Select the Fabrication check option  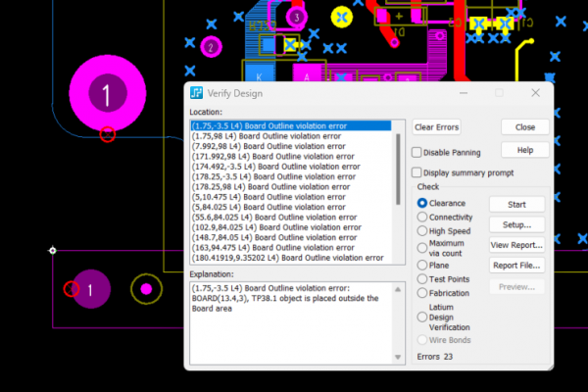(x=423, y=291)
